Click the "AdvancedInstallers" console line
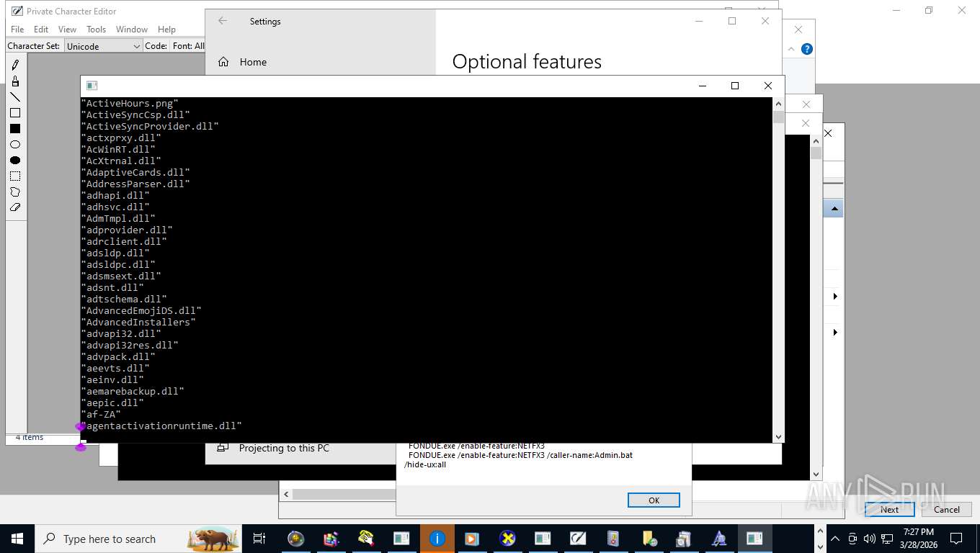980x553 pixels. tap(138, 323)
